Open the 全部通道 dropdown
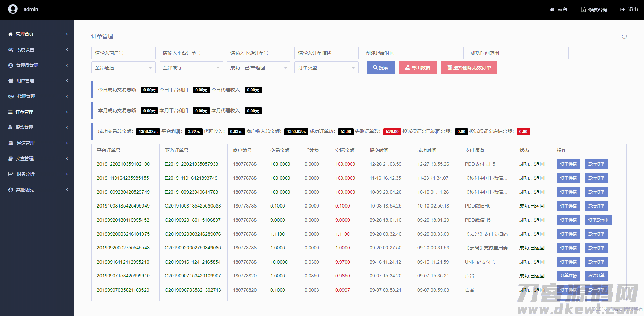Screen dimensions: 644x316 point(123,68)
